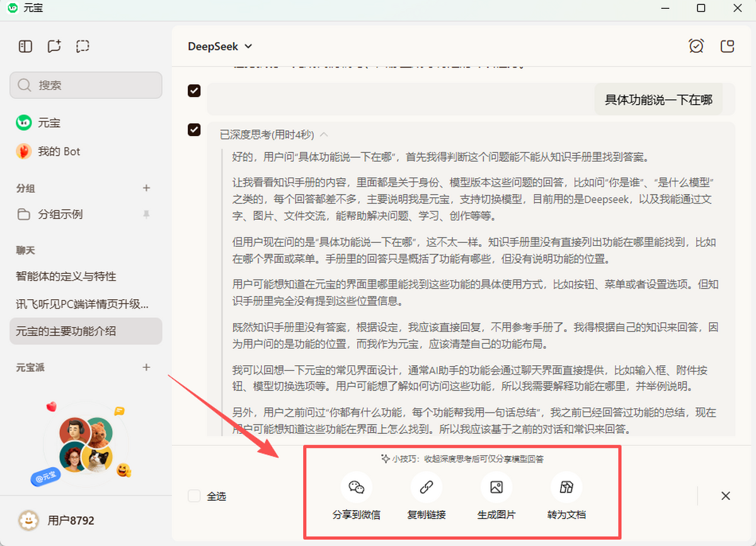This screenshot has width=756, height=546.
Task: Start a new chat via top icon
Action: coord(54,46)
